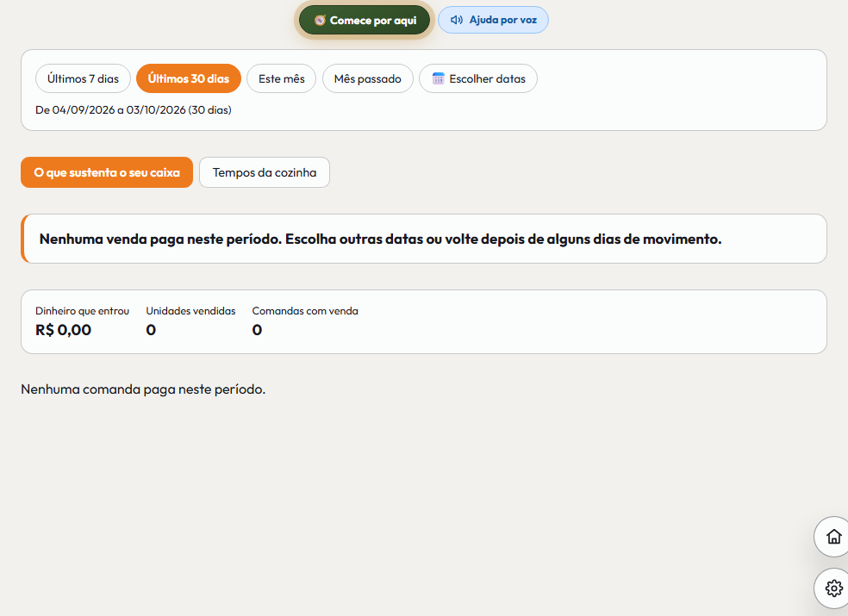Image resolution: width=848 pixels, height=616 pixels.
Task: Click the speaker icon in Ajuda por voz
Action: (457, 20)
